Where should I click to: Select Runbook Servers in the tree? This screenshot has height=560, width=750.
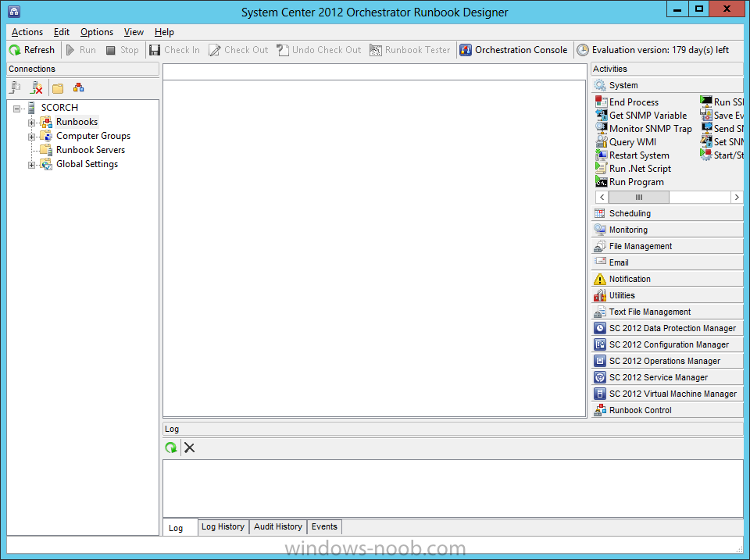click(x=91, y=150)
